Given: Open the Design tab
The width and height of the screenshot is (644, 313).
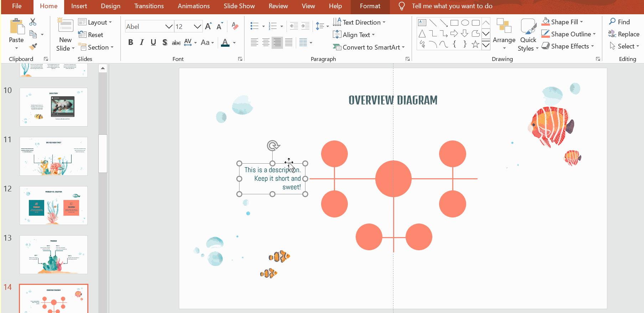Looking at the screenshot, I should pyautogui.click(x=110, y=6).
